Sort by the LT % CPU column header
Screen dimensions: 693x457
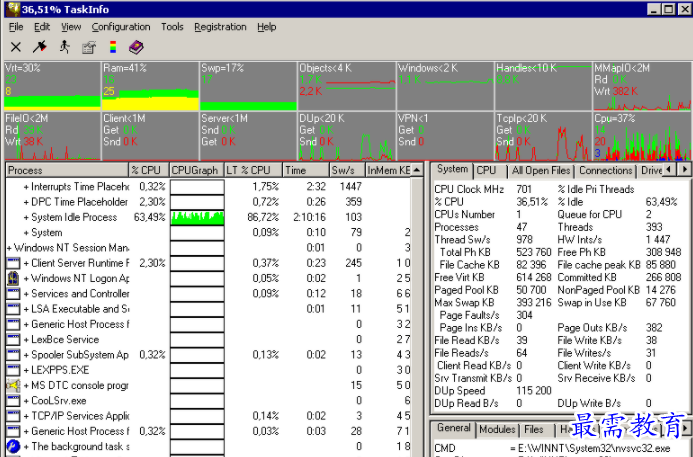point(251,170)
